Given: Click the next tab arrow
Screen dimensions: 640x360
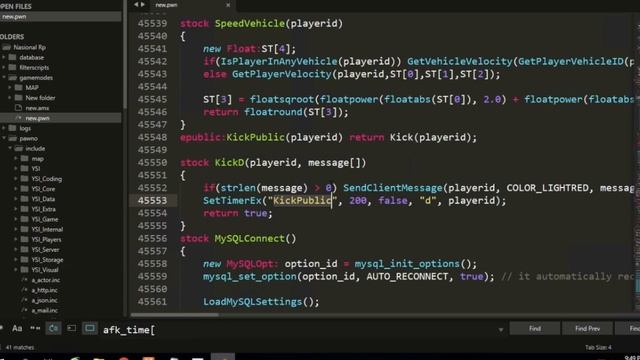Looking at the screenshot, I should (142, 4).
